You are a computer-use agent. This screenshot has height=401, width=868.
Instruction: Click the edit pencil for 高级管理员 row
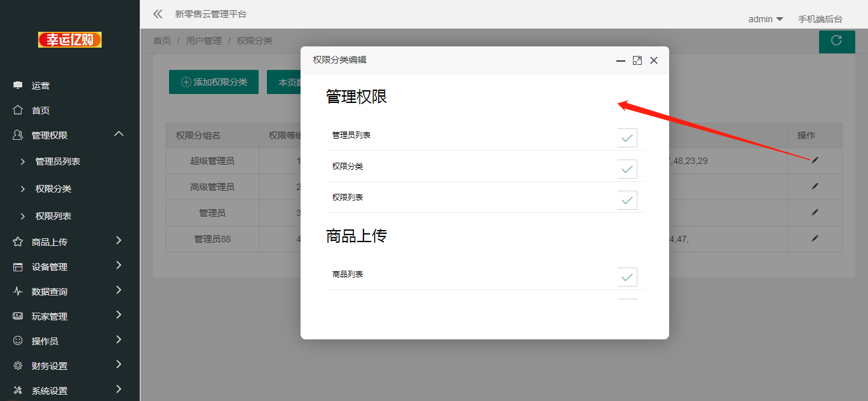click(x=815, y=187)
